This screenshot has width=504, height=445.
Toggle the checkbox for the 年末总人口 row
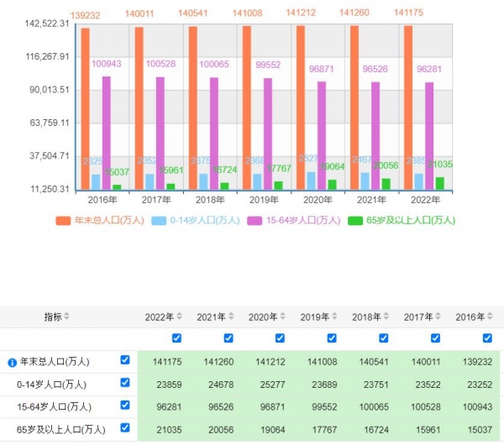pyautogui.click(x=125, y=360)
